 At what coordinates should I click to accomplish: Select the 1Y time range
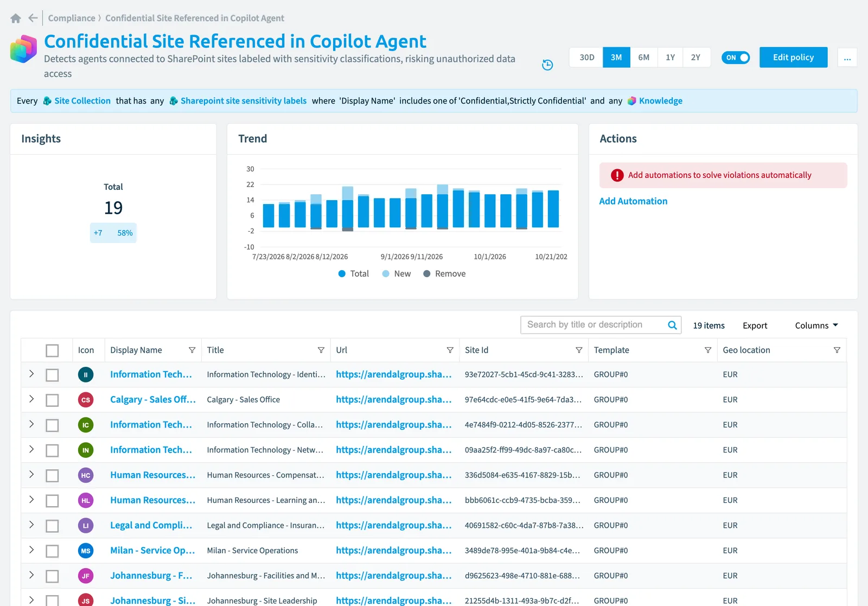click(671, 58)
